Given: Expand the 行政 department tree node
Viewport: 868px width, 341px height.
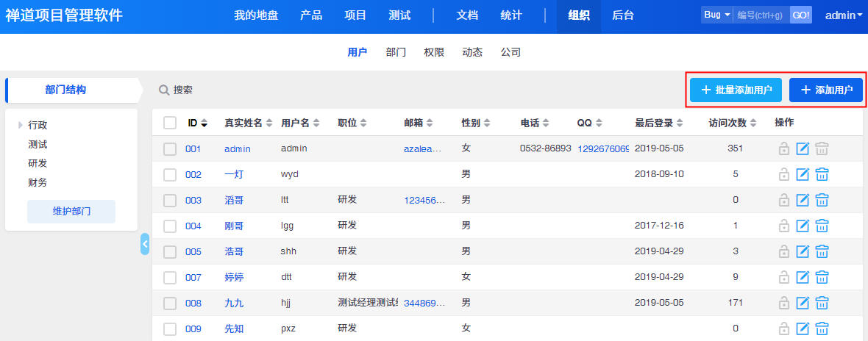Looking at the screenshot, I should (x=21, y=125).
